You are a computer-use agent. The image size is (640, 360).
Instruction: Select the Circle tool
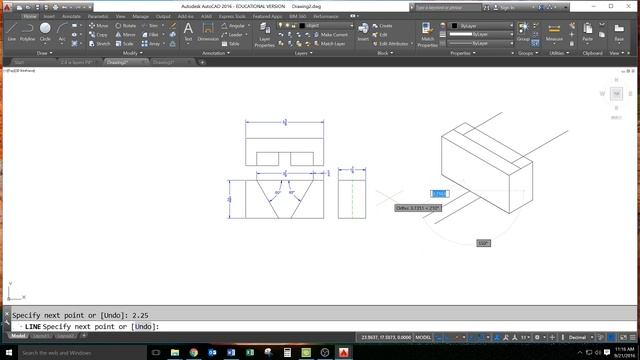45,31
